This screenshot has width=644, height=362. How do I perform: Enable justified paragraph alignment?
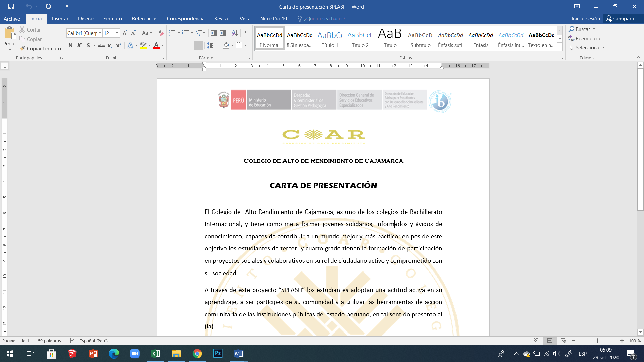199,45
